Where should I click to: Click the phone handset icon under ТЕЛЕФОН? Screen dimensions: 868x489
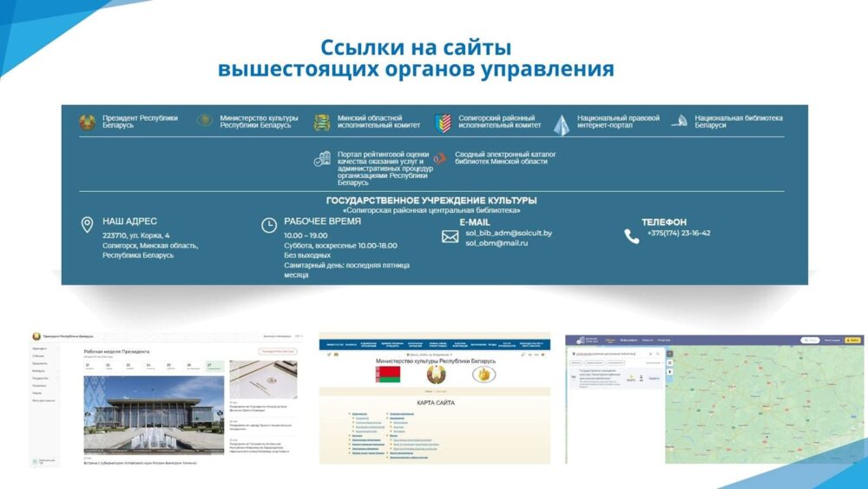tap(632, 236)
